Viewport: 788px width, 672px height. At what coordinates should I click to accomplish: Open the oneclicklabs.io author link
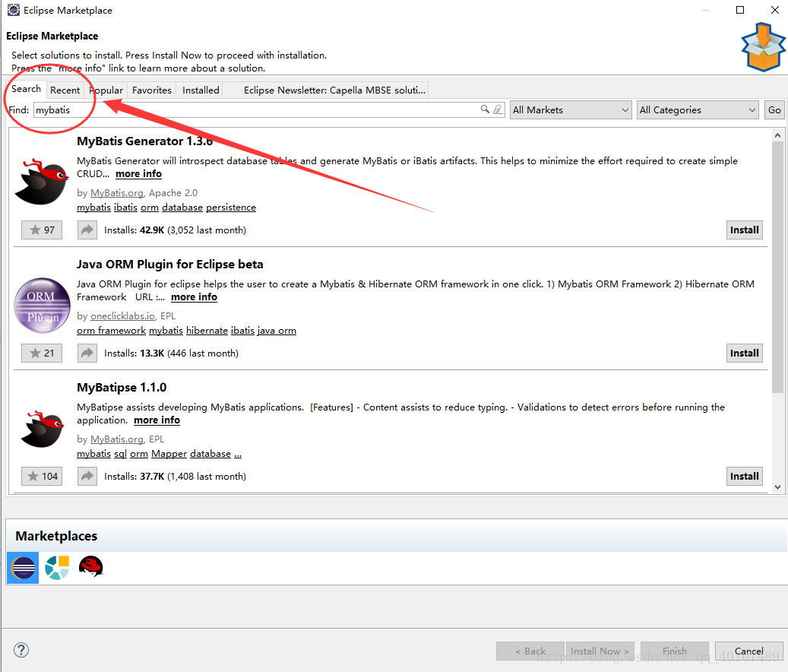[122, 316]
